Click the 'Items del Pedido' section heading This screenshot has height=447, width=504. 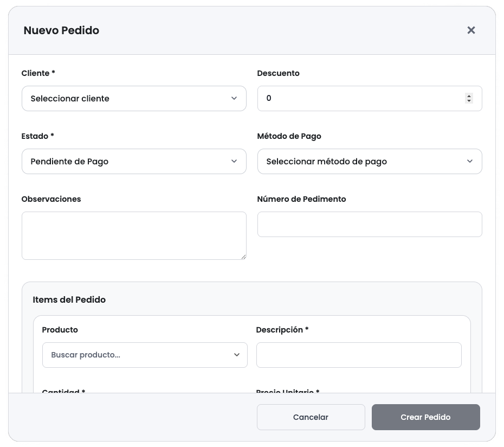(x=69, y=299)
